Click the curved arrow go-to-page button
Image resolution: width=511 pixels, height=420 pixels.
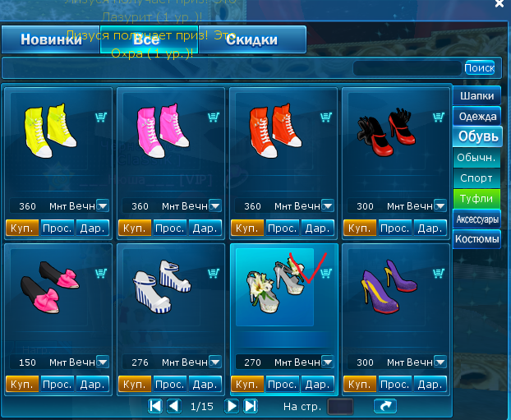(x=385, y=406)
